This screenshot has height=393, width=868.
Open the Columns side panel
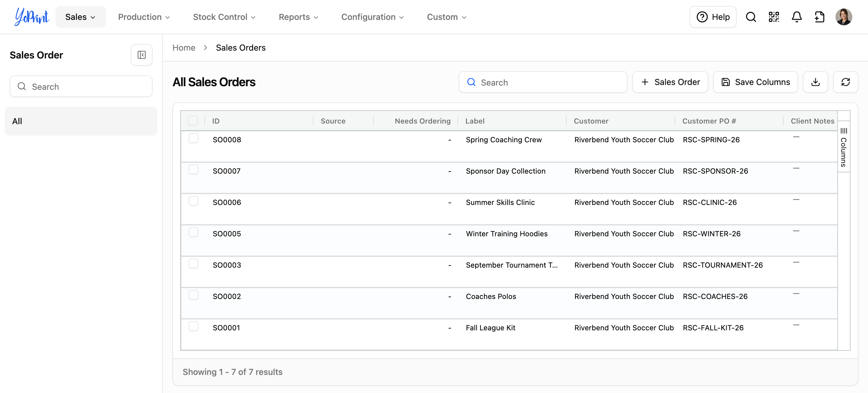(x=843, y=147)
